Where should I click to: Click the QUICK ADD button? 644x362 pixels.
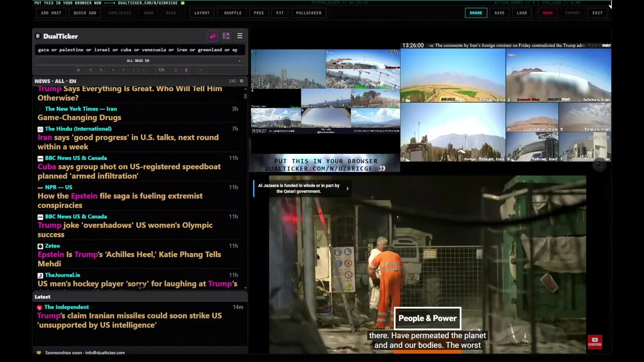pos(85,13)
